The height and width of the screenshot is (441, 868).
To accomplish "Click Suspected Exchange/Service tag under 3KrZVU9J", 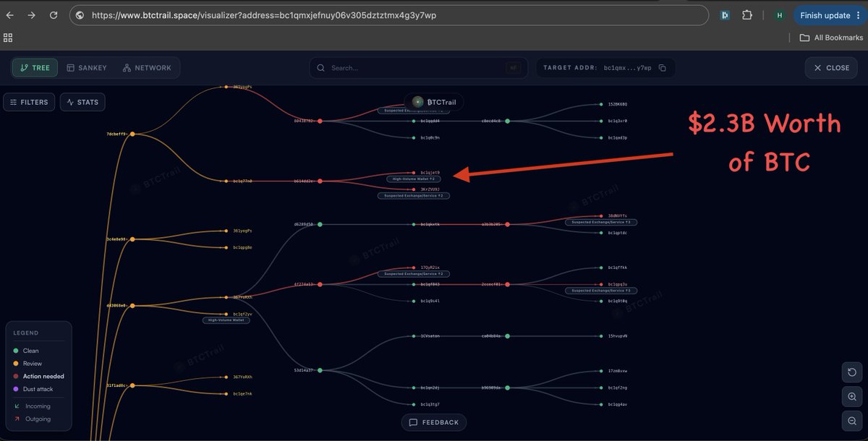I will pyautogui.click(x=414, y=196).
